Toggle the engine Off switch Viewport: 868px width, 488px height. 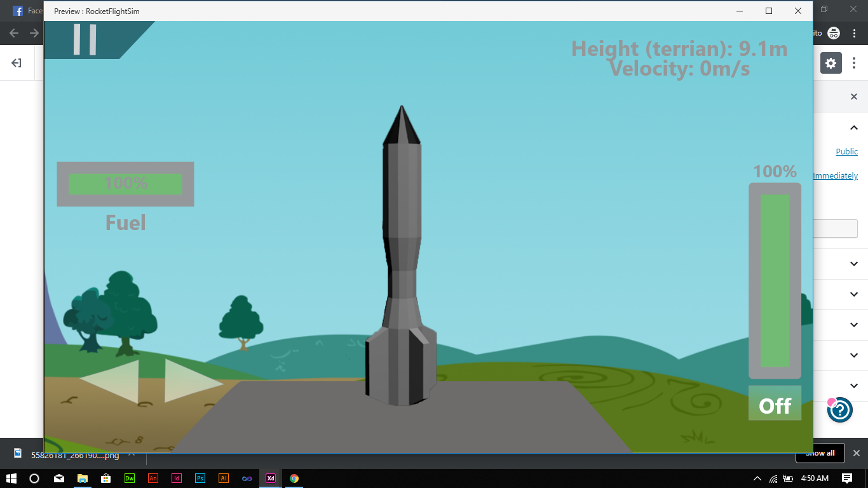pyautogui.click(x=775, y=404)
